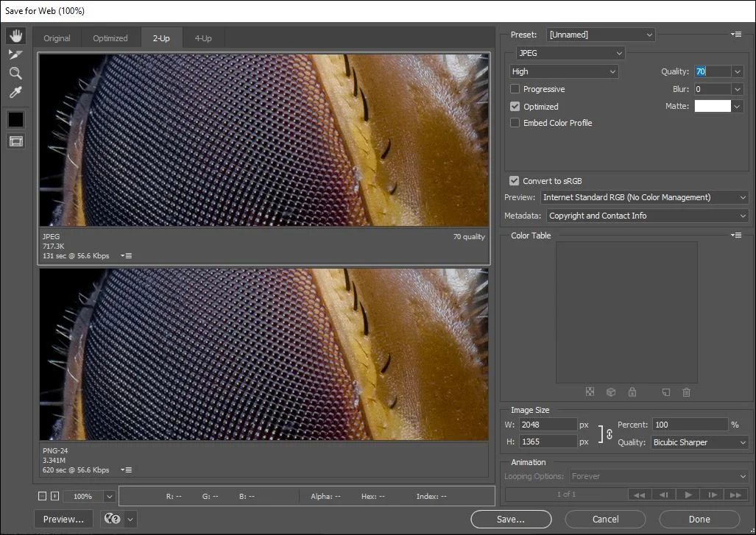Enable Embed Color Profile

coord(515,123)
